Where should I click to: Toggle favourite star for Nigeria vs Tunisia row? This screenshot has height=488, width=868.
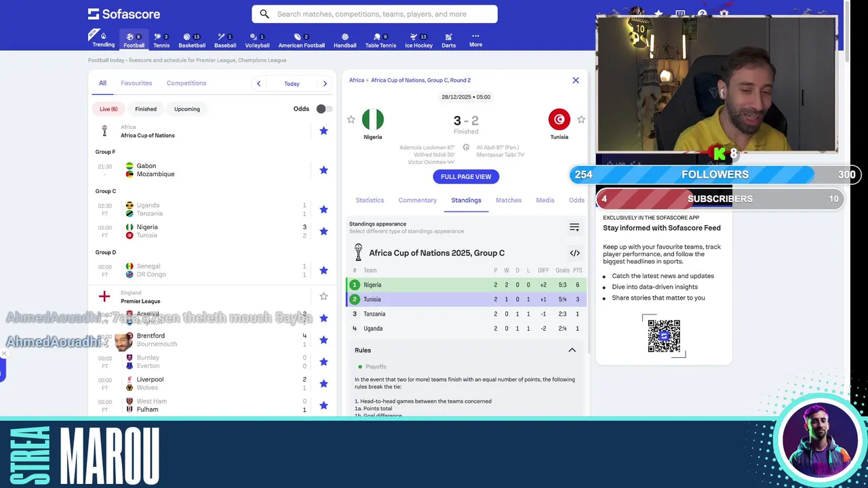point(323,231)
